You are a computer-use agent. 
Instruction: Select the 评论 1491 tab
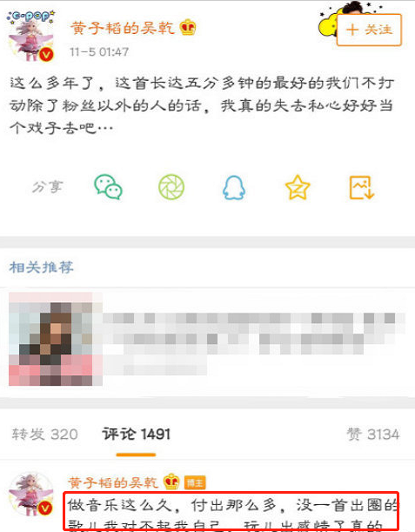point(136,434)
